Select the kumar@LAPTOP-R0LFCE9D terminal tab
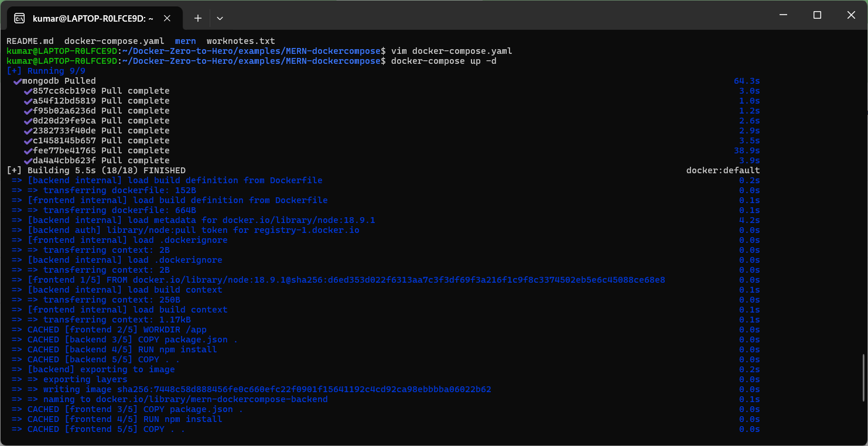 click(94, 18)
